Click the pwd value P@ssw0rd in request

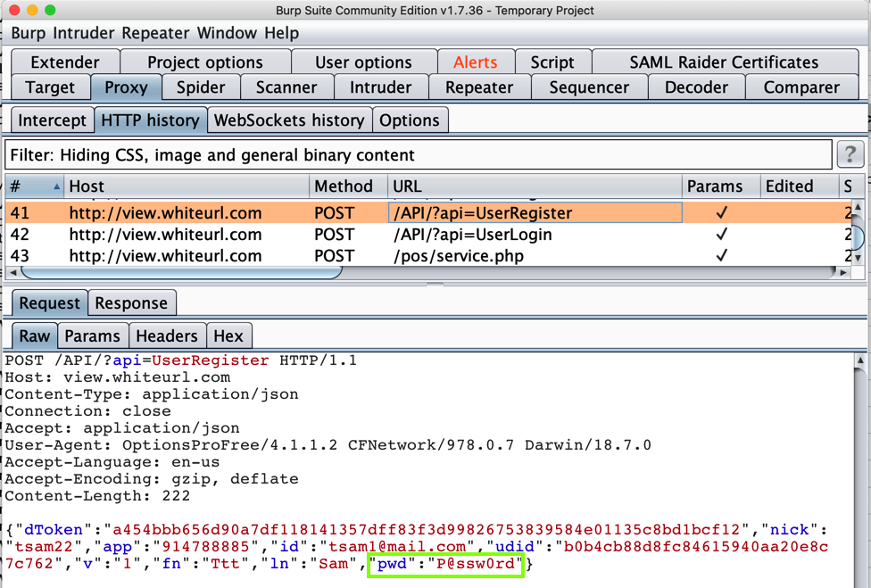click(x=476, y=564)
